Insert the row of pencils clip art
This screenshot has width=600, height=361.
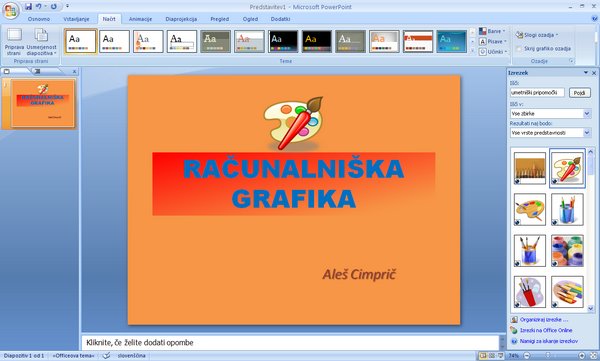tap(530, 168)
